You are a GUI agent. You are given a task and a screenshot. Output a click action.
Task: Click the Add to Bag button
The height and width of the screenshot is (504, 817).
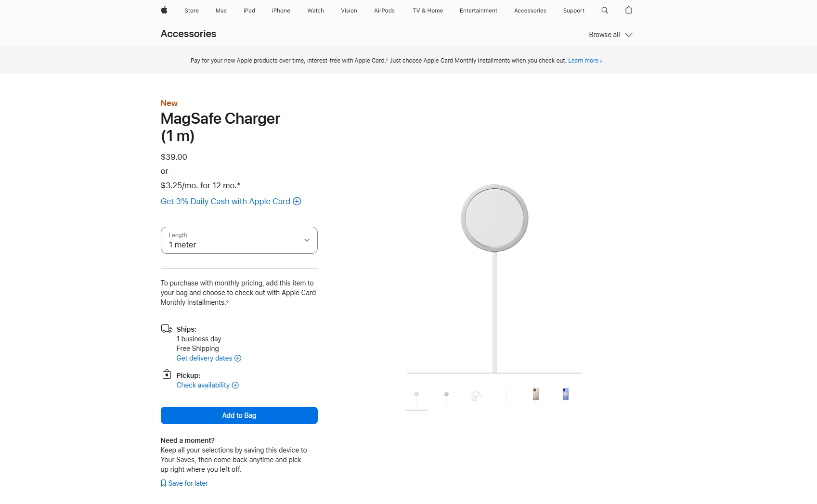[239, 415]
